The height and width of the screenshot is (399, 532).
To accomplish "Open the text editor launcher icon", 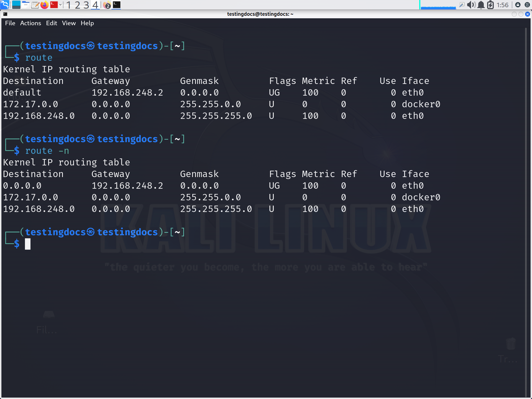I will [x=35, y=5].
